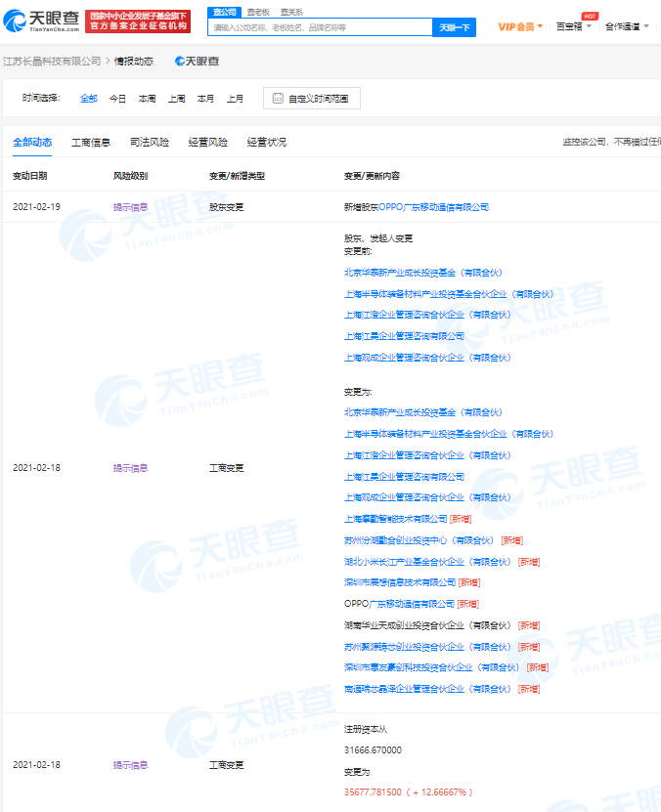Select the 本周 time filter

[147, 99]
